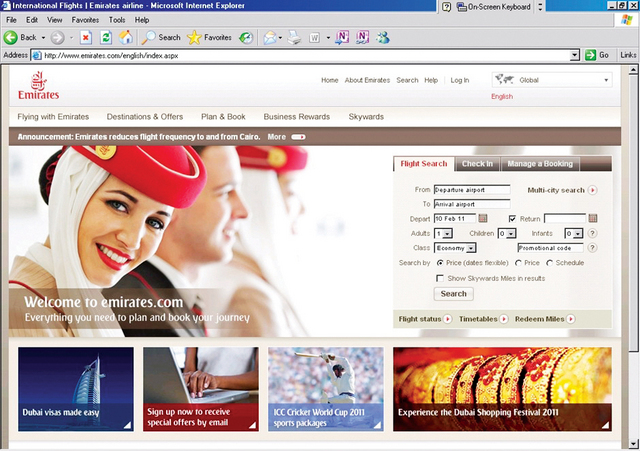Switch to the Manage a Booking tab

(540, 164)
